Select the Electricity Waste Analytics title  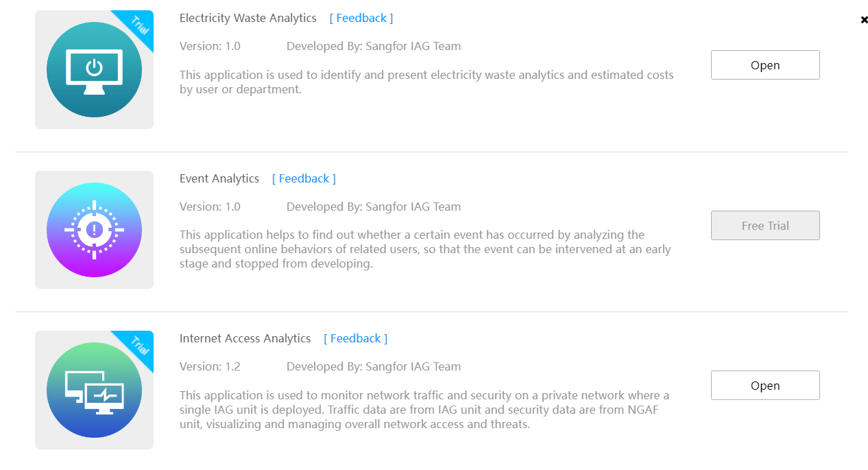pyautogui.click(x=248, y=18)
